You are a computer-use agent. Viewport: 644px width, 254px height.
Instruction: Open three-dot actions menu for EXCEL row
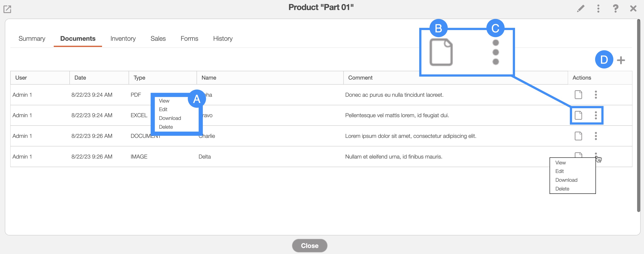[x=596, y=115]
